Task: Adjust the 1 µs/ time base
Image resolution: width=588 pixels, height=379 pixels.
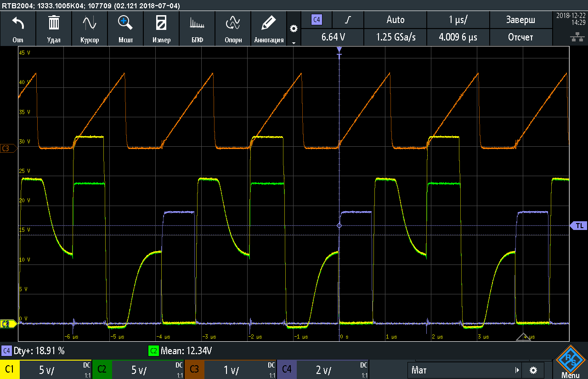Action: tap(458, 20)
